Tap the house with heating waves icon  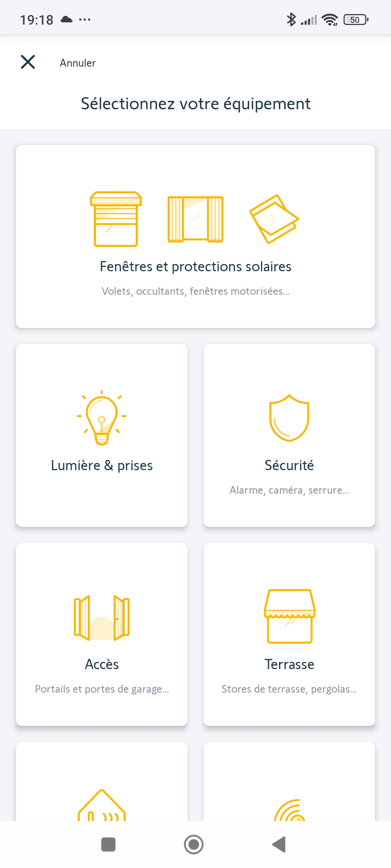102,807
